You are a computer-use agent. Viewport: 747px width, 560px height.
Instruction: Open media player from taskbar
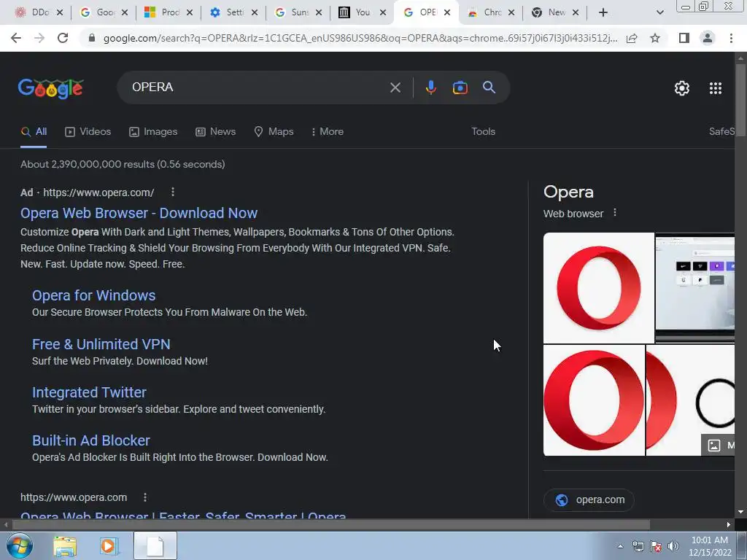pos(108,546)
